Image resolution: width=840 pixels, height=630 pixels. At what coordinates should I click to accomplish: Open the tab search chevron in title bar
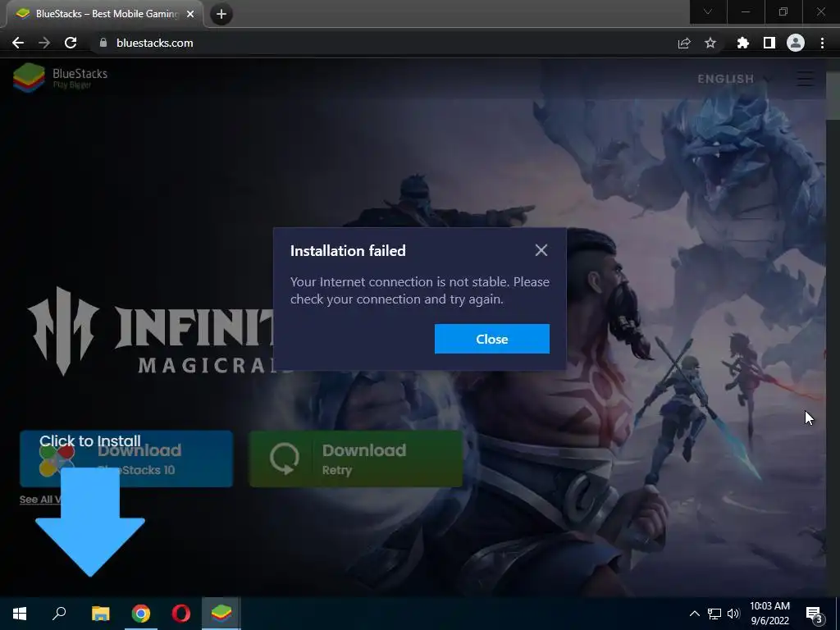click(x=708, y=11)
